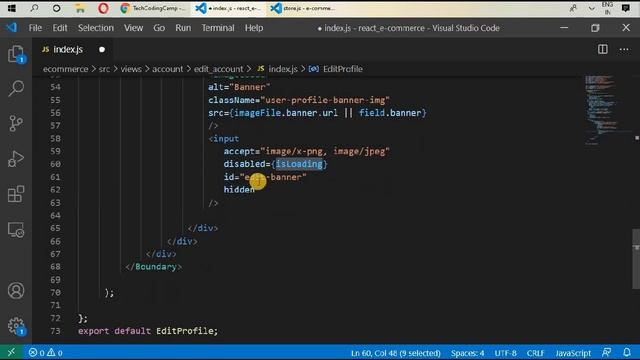Click the unsaved dot on index.js tab
640x360 pixels.
click(102, 49)
